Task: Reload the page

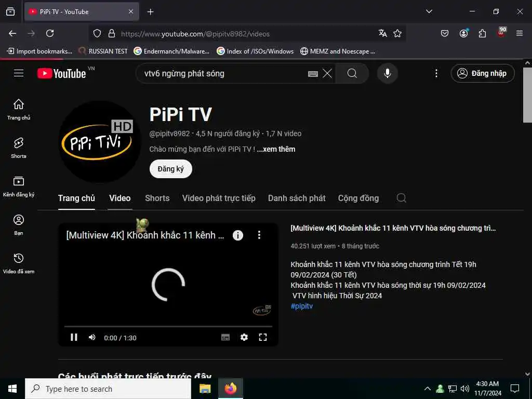Action: click(x=50, y=33)
